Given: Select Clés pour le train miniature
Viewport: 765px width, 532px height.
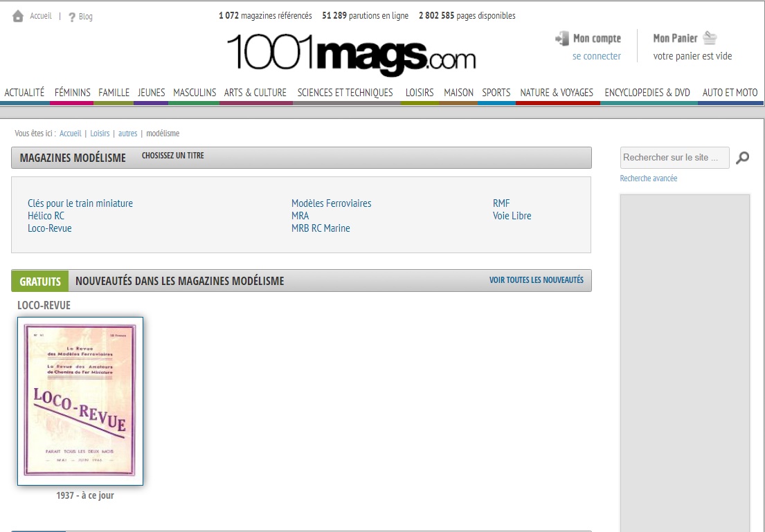Looking at the screenshot, I should tap(80, 203).
